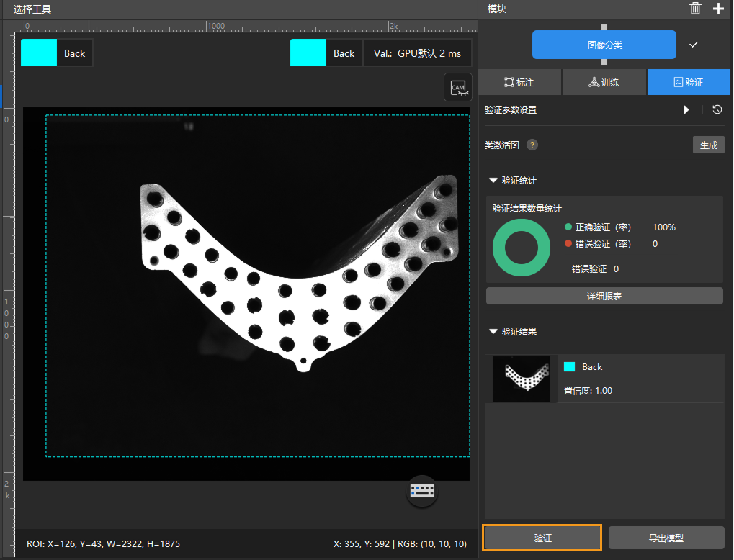The width and height of the screenshot is (734, 560).
Task: Open the 详细报表 detailed report
Action: 604,296
